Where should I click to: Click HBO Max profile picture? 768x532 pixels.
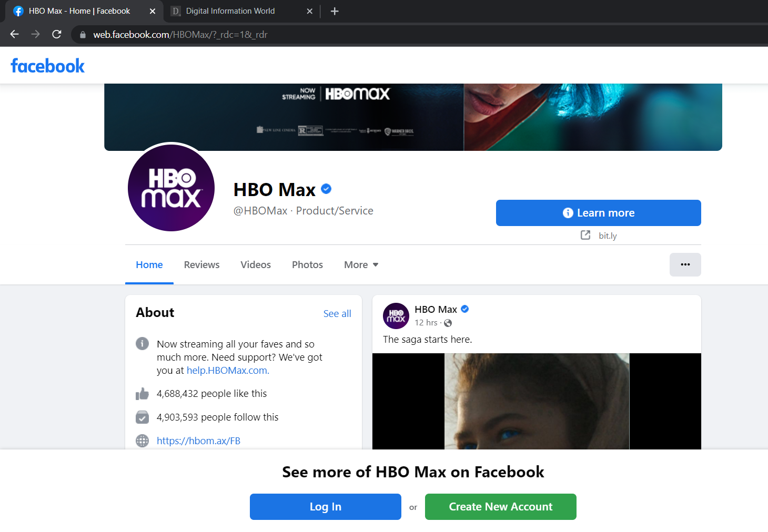[x=171, y=188]
